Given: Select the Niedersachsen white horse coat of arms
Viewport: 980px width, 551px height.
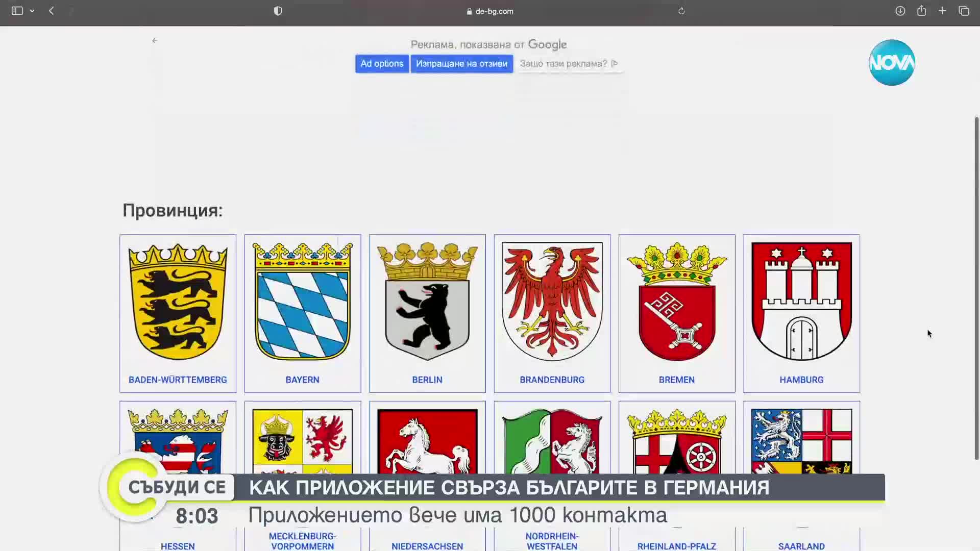Looking at the screenshot, I should pyautogui.click(x=427, y=441).
